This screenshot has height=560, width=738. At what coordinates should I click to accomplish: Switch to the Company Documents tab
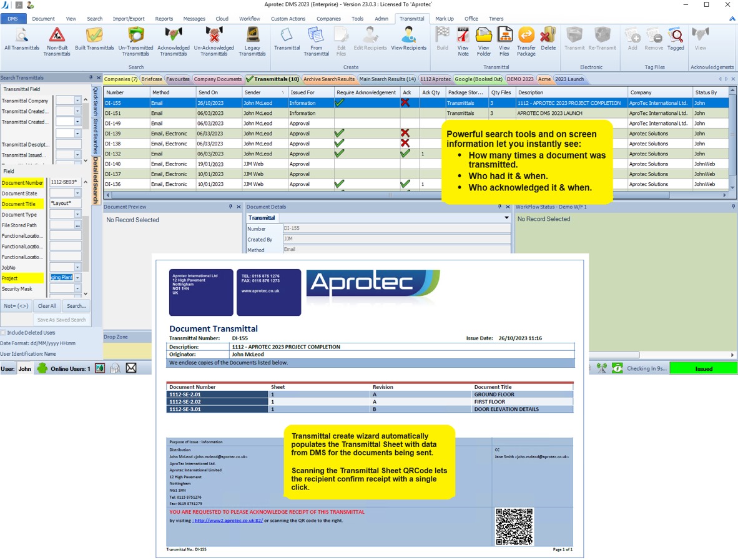(x=217, y=79)
